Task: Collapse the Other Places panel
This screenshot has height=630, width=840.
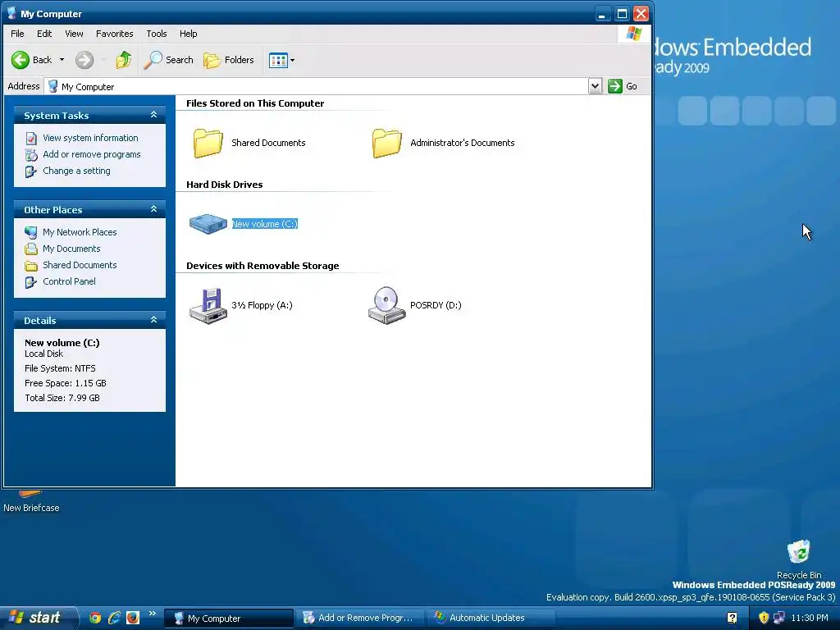Action: point(153,209)
